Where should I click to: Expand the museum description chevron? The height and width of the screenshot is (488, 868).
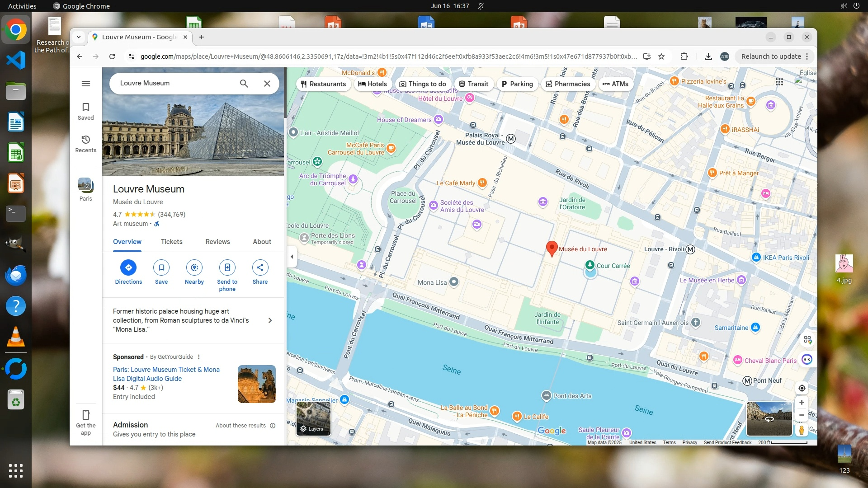click(x=270, y=320)
